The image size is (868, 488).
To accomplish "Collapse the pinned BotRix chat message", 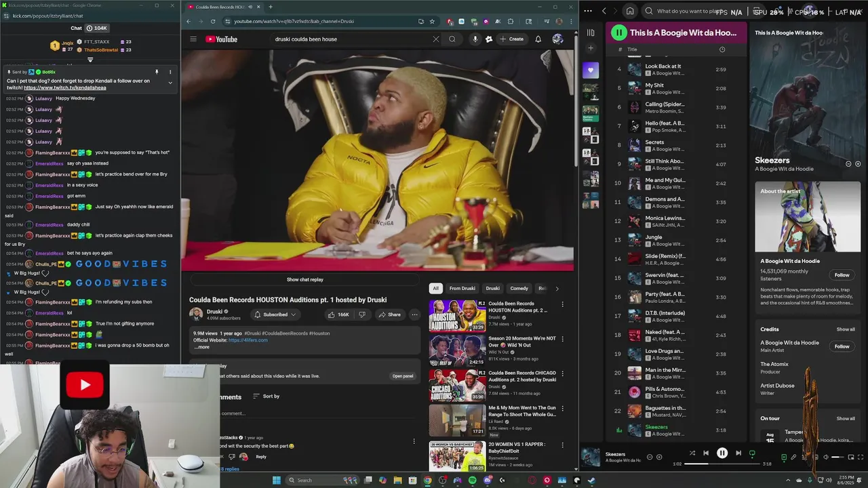I will click(170, 83).
